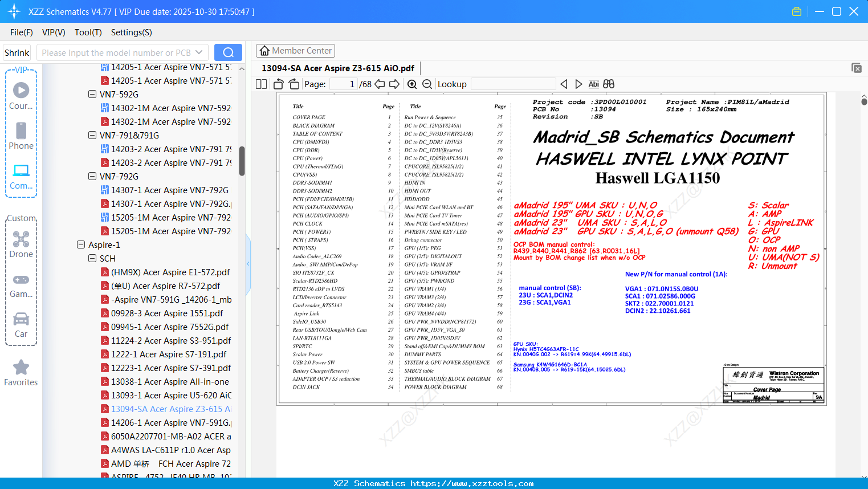Screen dimensions: 868x489
Task: Click the Page number field
Action: click(x=343, y=84)
